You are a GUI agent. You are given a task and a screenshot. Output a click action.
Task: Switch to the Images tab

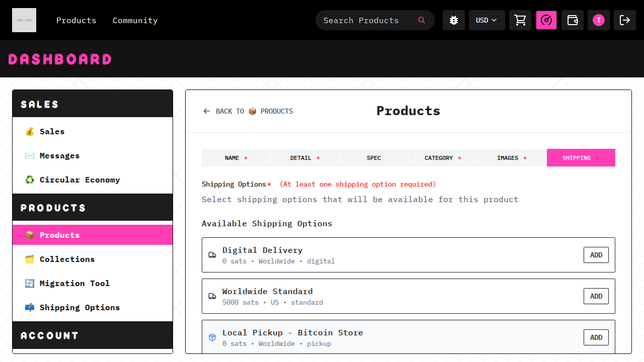click(512, 158)
